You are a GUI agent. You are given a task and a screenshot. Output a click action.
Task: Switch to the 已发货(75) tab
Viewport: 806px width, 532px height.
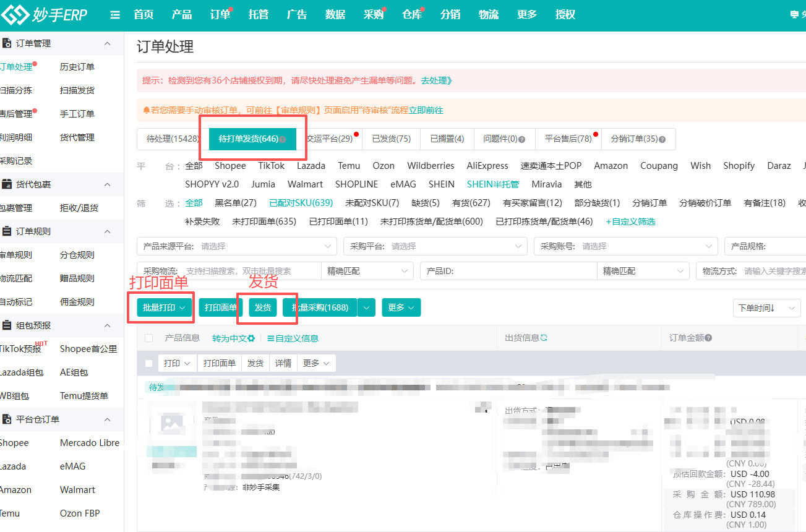[390, 139]
